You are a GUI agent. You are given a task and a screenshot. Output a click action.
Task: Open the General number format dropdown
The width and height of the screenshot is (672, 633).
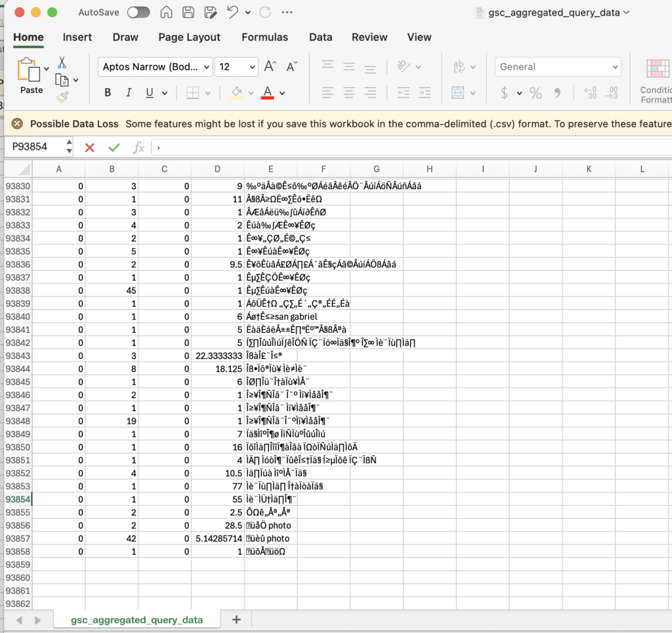click(x=557, y=66)
